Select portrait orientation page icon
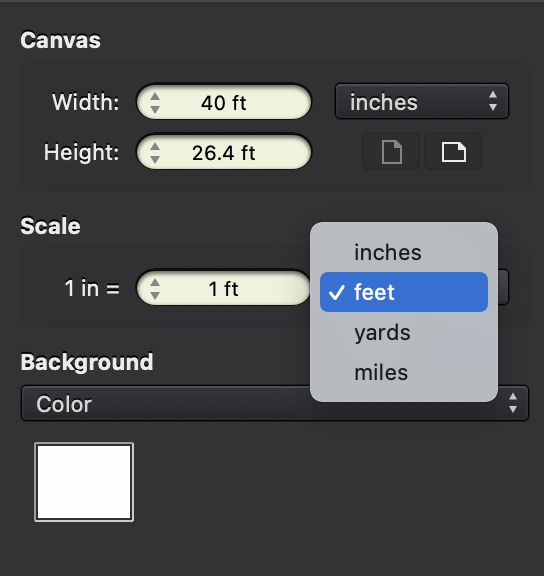The height and width of the screenshot is (576, 544). (x=391, y=152)
